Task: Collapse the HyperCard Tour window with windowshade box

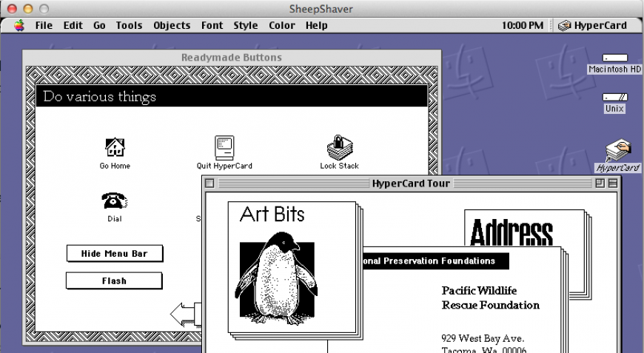Action: point(611,184)
